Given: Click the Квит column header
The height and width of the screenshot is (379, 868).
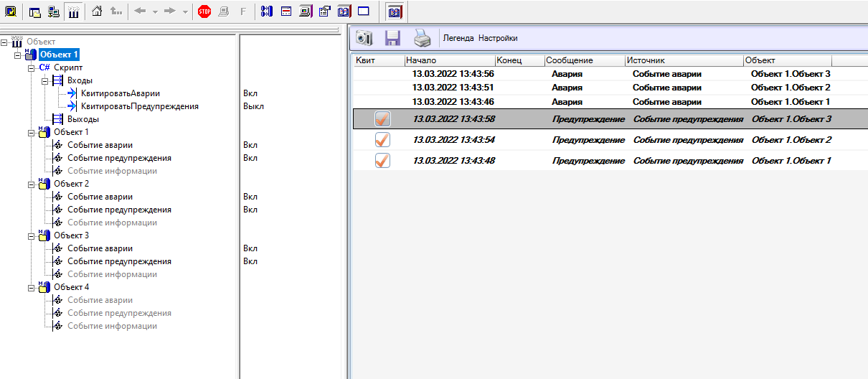Looking at the screenshot, I should tap(379, 60).
